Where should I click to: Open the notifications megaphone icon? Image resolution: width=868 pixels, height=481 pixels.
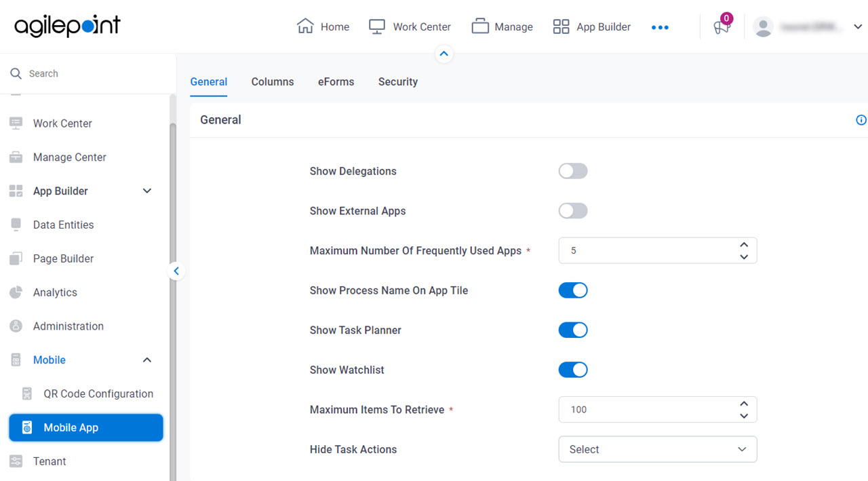pos(721,27)
